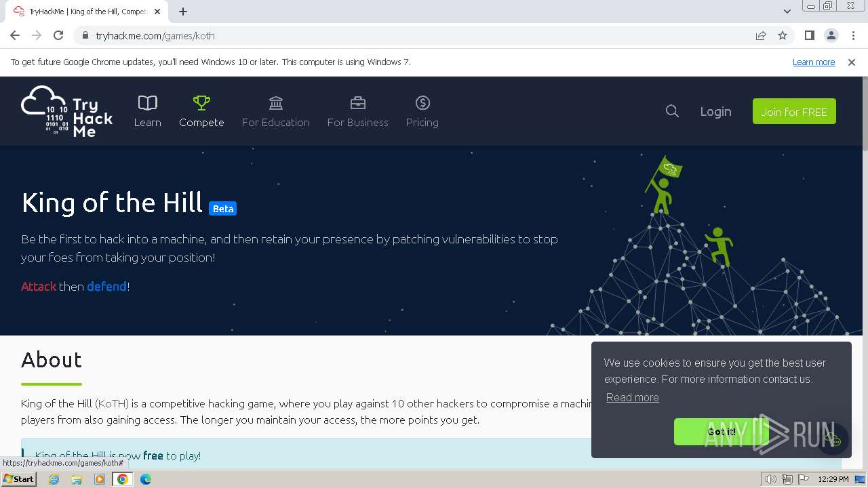Open Windows Explorer folder in taskbar
The image size is (868, 488).
(x=77, y=479)
